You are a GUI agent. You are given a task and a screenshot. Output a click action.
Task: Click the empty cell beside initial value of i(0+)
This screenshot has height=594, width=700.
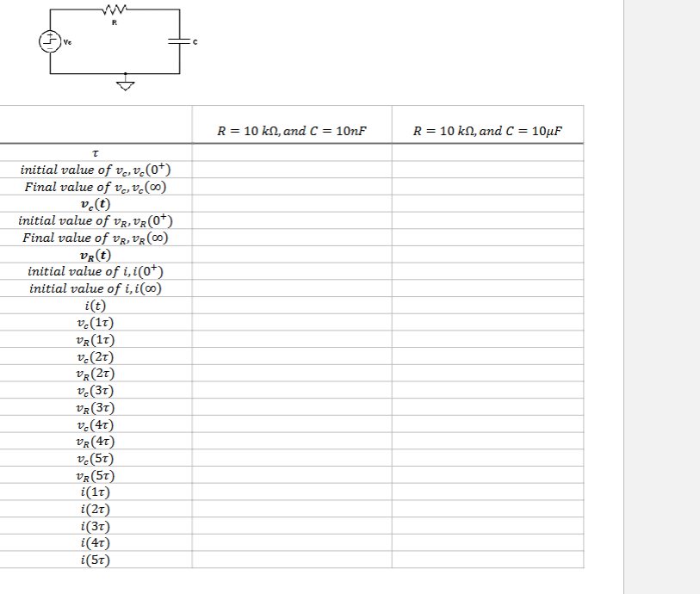[291, 269]
